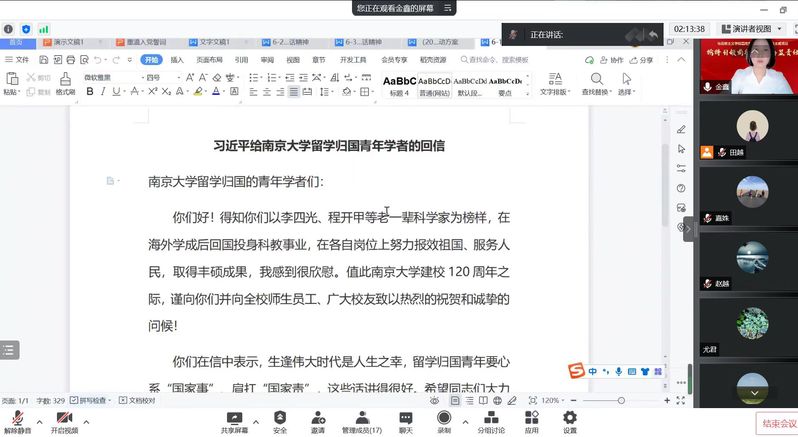798x437 pixels.
Task: Turn on camera with 开启视频
Action: 64,419
